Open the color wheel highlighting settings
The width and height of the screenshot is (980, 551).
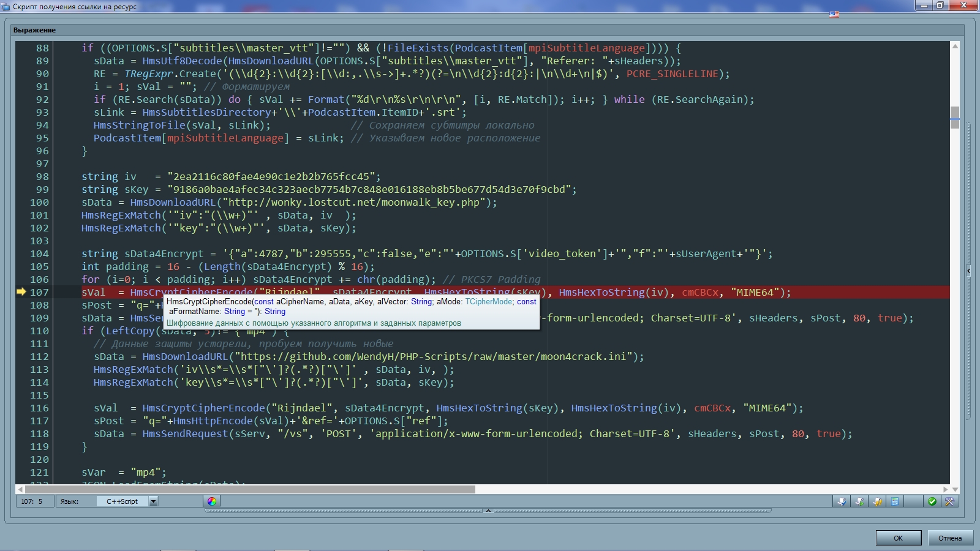point(212,501)
